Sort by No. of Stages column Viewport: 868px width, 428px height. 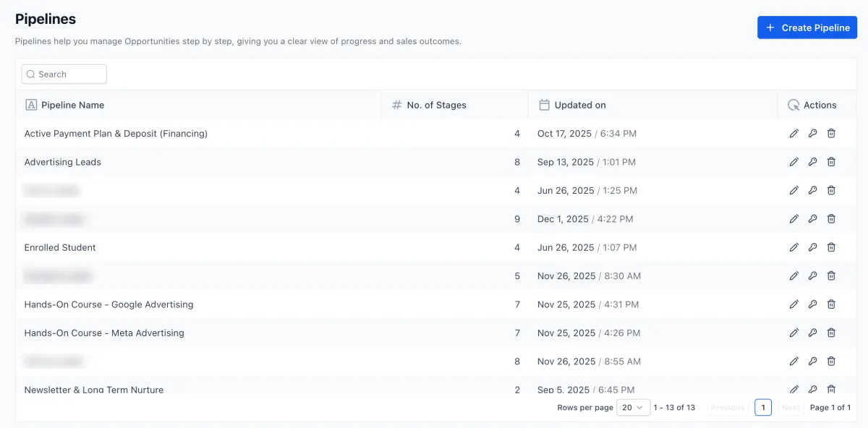(436, 105)
